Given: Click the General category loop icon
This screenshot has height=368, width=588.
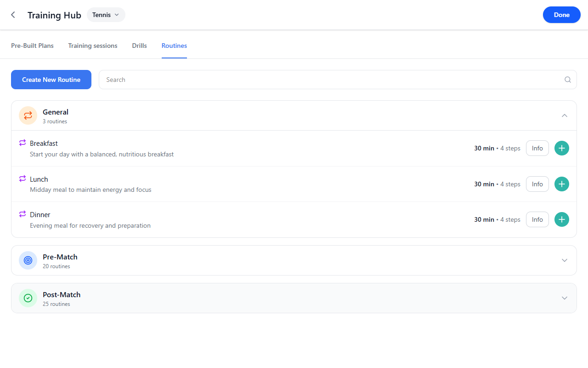Looking at the screenshot, I should pyautogui.click(x=28, y=115).
